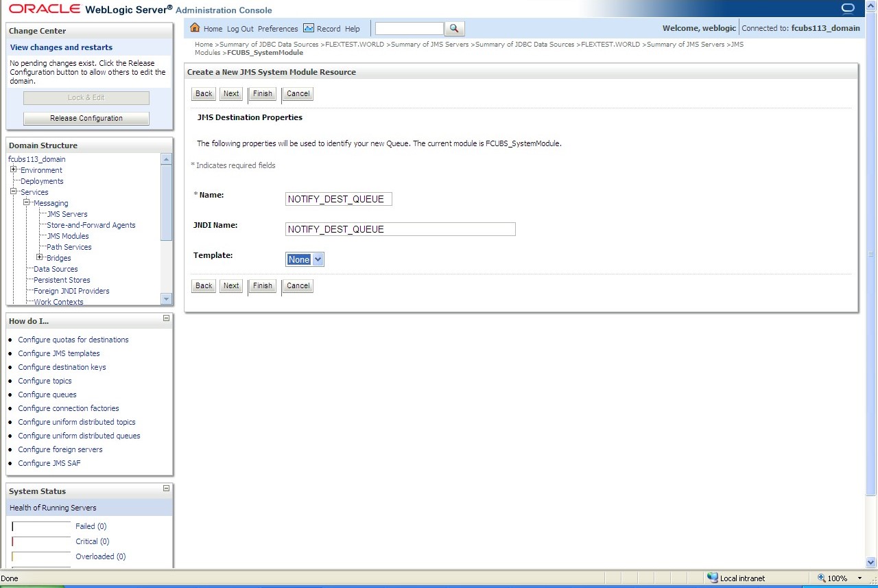This screenshot has width=878, height=588.
Task: Click the Record icon in toolbar
Action: [x=309, y=28]
